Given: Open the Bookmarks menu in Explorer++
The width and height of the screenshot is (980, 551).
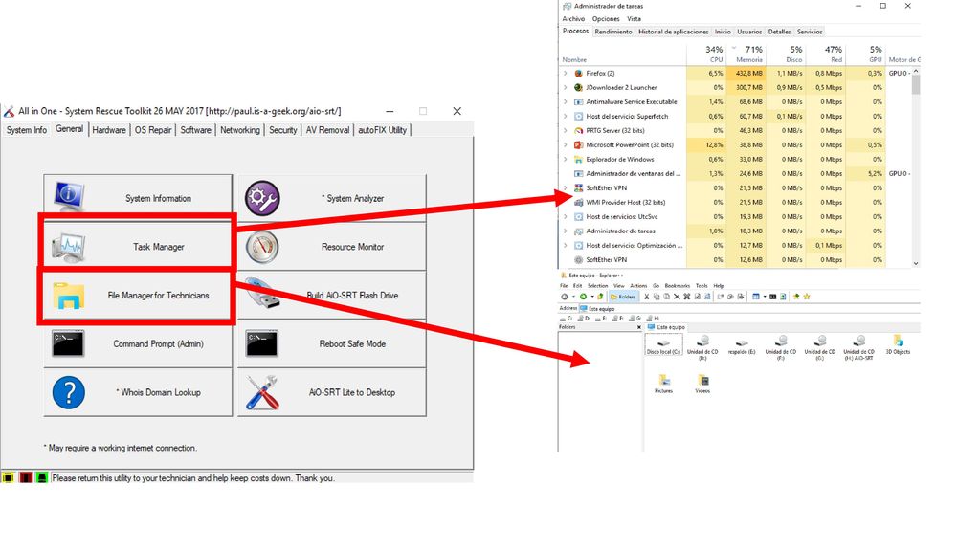Looking at the screenshot, I should (x=678, y=285).
